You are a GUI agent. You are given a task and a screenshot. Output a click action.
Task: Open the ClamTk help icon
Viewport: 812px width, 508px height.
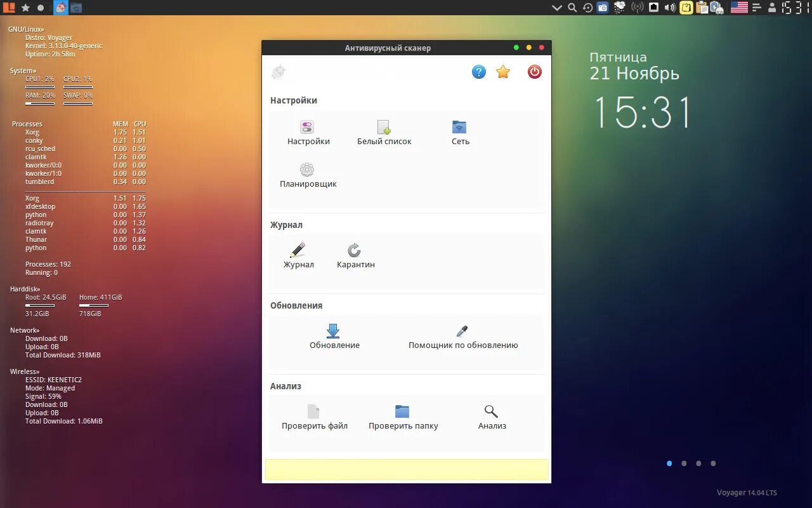[x=479, y=72]
